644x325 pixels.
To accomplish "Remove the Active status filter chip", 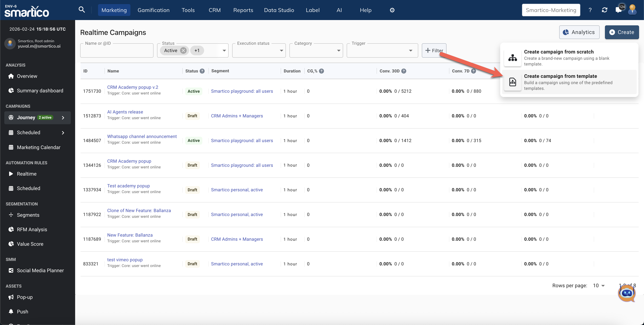I will point(183,50).
